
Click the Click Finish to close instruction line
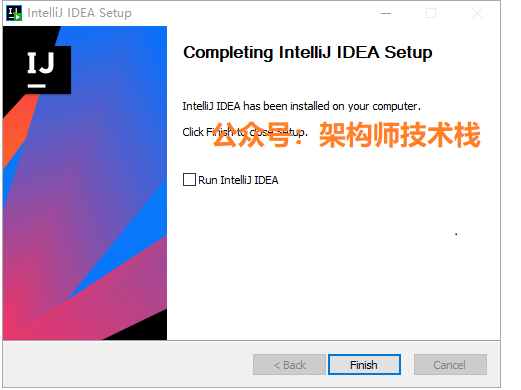[x=245, y=132]
